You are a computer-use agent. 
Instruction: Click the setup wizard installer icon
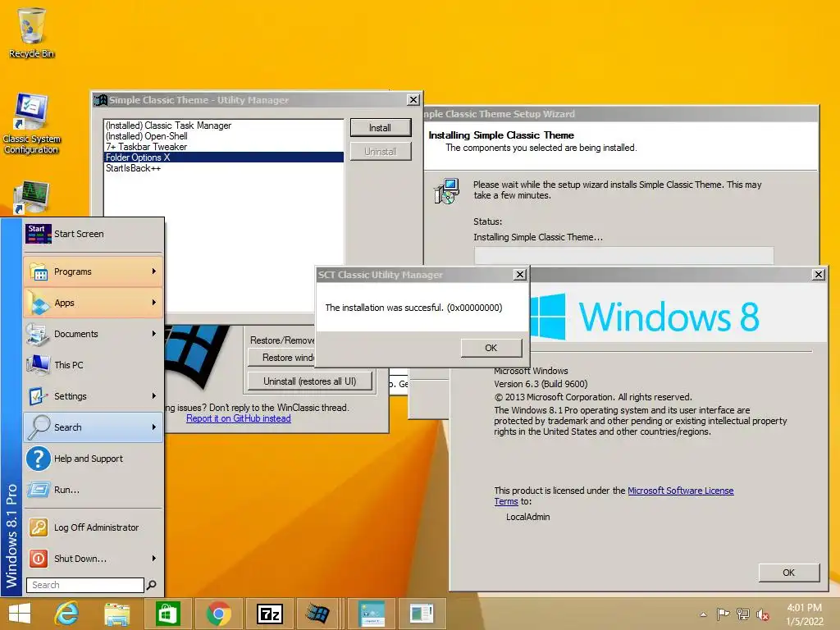tap(446, 191)
